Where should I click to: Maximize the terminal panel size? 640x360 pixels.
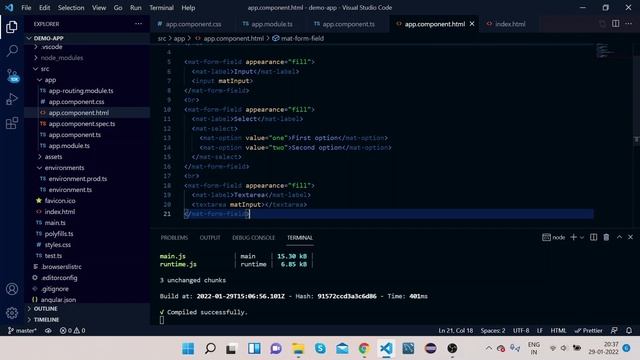pos(619,237)
